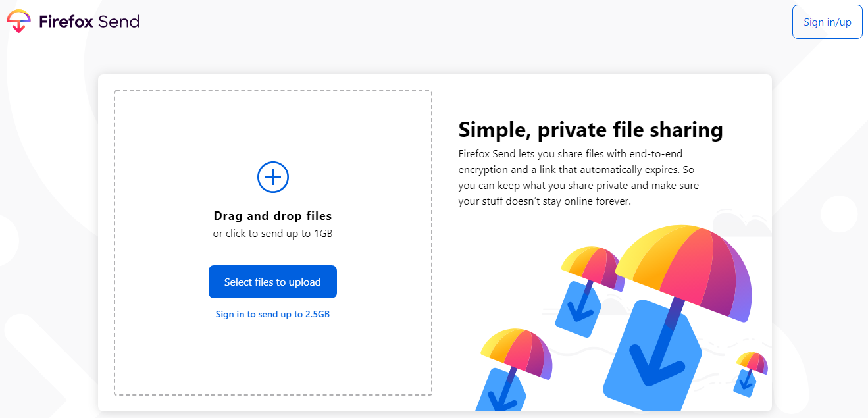Click the Firefox Send umbrella logo icon
868x418 pixels.
(x=19, y=21)
